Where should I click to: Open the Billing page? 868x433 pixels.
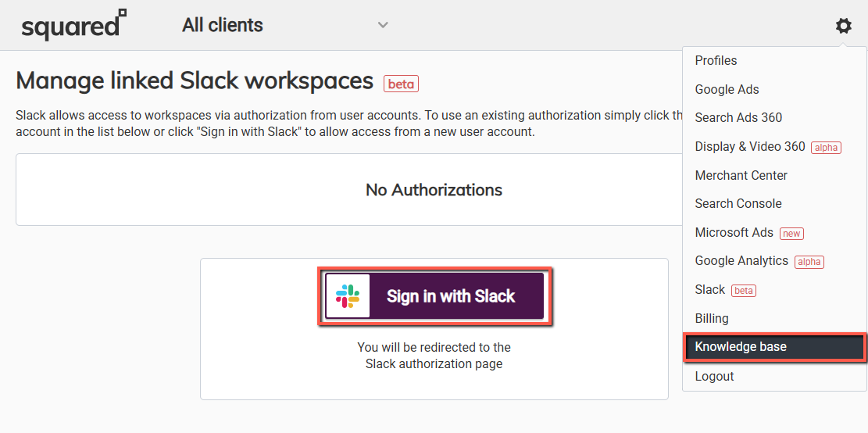[x=712, y=318]
